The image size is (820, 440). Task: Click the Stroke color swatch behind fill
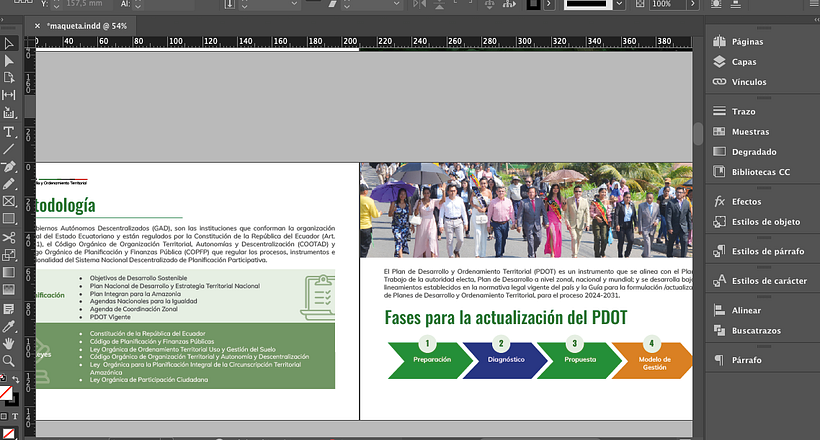coord(15,401)
